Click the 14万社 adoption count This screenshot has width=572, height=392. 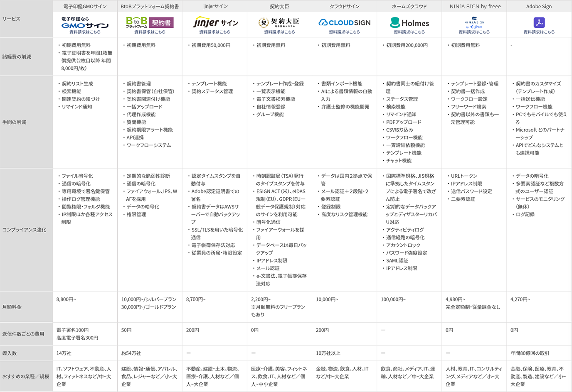(64, 353)
